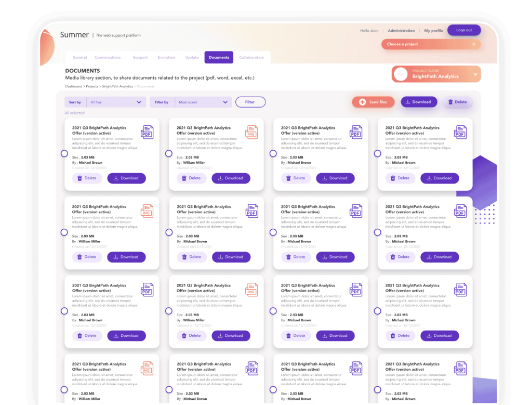This screenshot has height=405, width=532.
Task: Click the BrightPath Analytics project avatar icon
Action: (401, 74)
